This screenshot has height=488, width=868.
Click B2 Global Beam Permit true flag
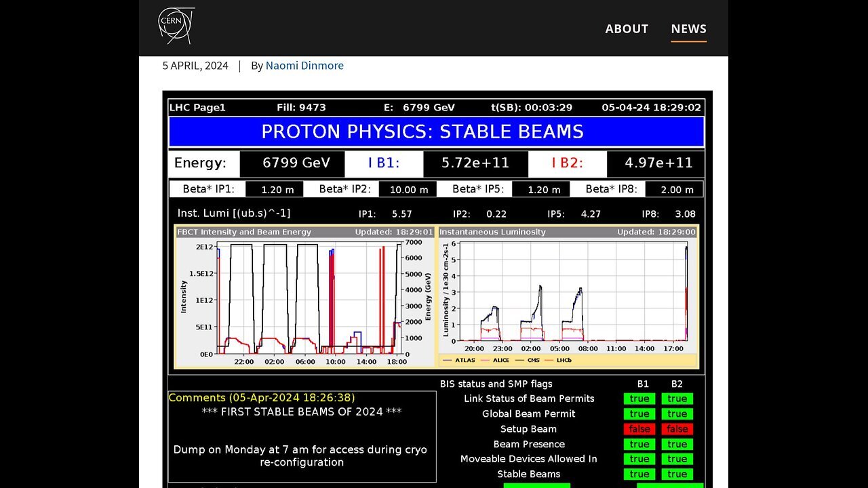677,413
